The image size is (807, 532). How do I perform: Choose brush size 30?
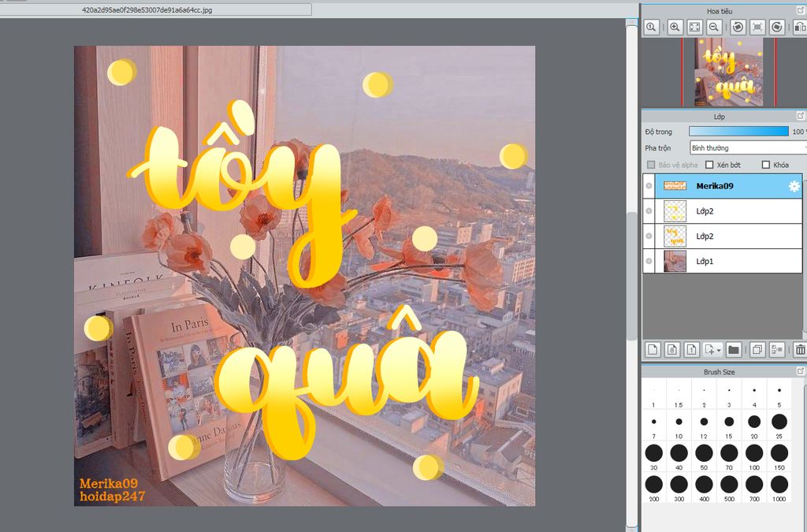point(653,457)
